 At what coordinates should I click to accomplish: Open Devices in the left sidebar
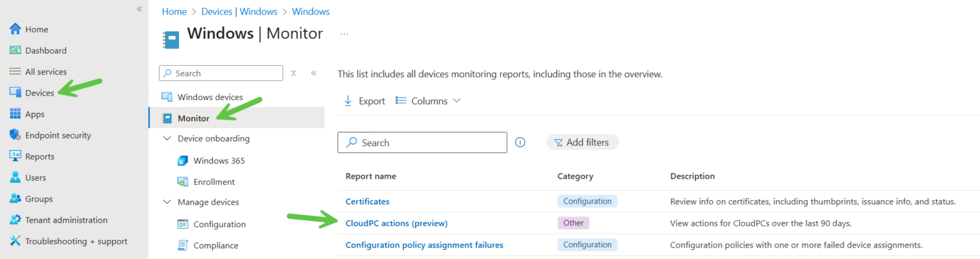[39, 93]
